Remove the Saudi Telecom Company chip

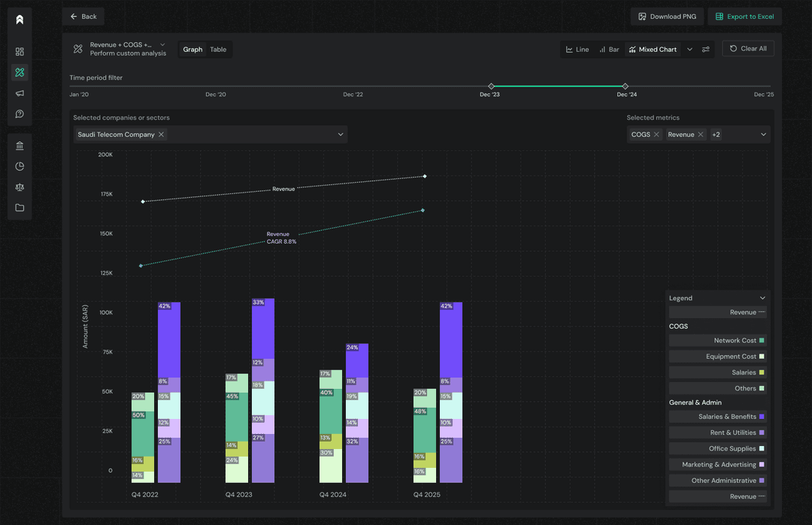pyautogui.click(x=162, y=135)
